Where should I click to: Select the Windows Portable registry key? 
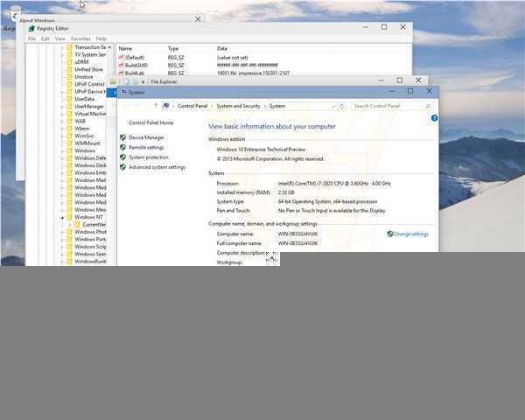pyautogui.click(x=90, y=239)
